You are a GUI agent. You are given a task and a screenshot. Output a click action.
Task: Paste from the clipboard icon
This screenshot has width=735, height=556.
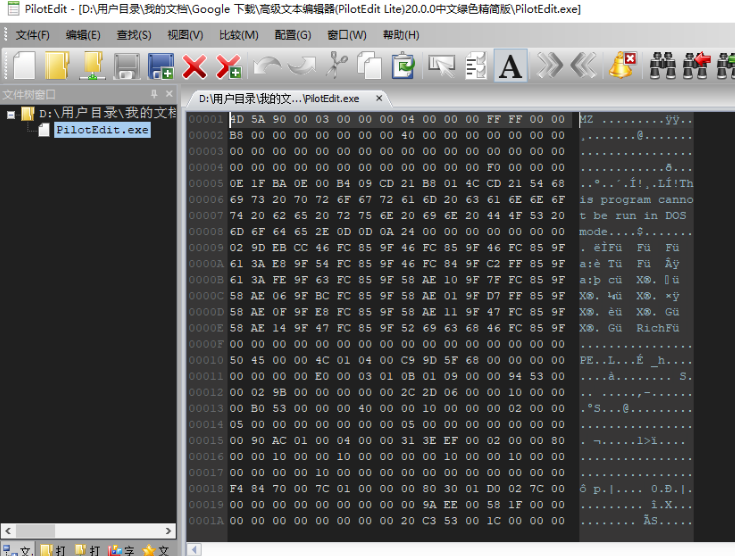403,65
